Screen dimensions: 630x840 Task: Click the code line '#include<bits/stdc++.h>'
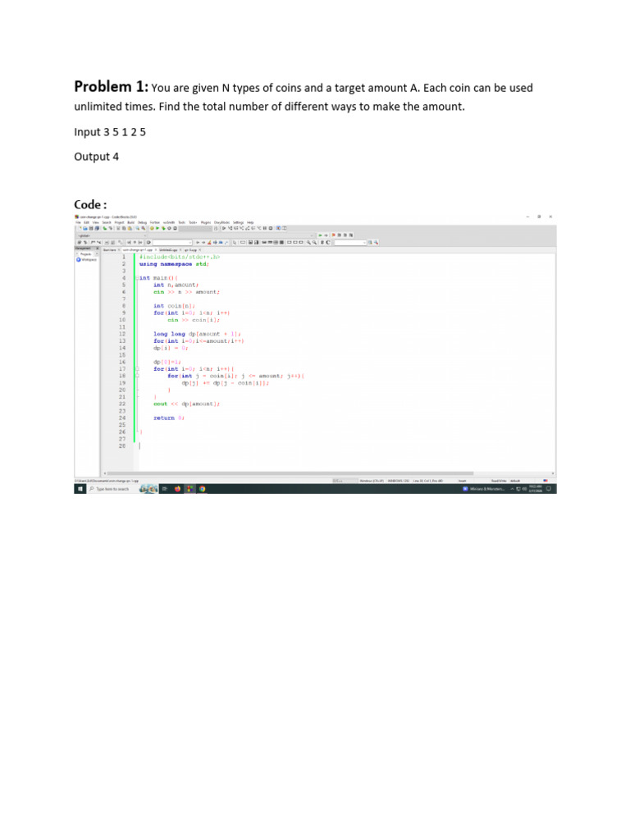click(180, 257)
